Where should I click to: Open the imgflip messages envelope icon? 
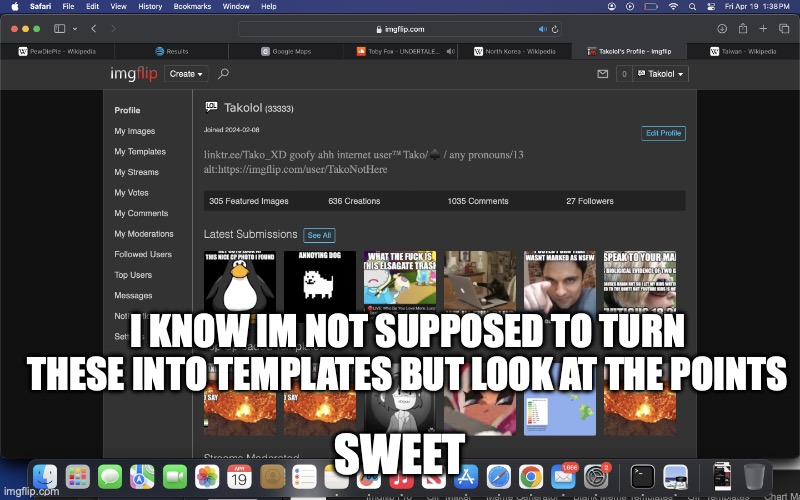pos(603,74)
